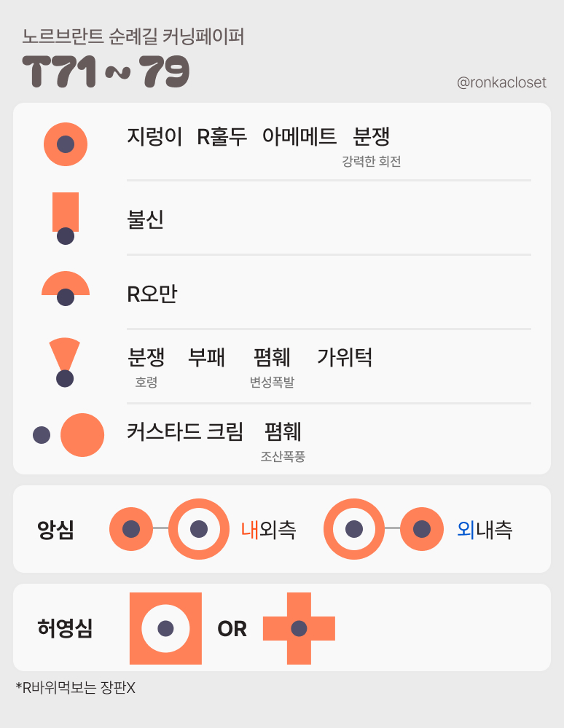Click the ring icon beside 내외측
Viewport: 564px width, 728px height.
tap(199, 529)
